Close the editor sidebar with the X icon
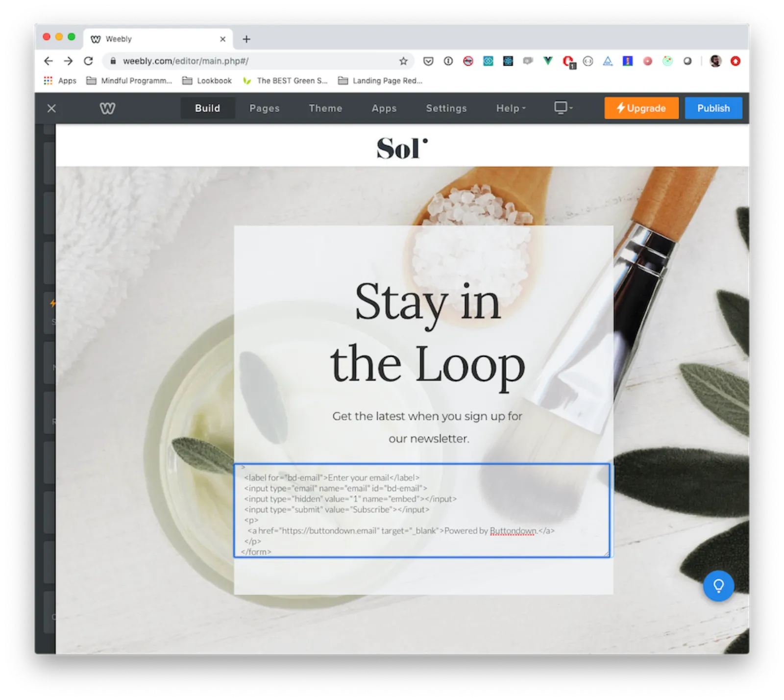Screen dimensions: 784x700 (x=51, y=108)
